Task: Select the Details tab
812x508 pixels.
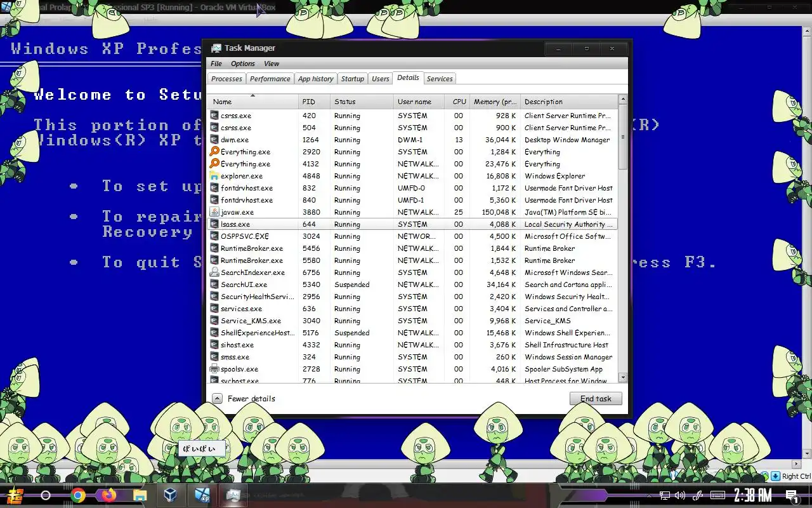Action: click(408, 77)
